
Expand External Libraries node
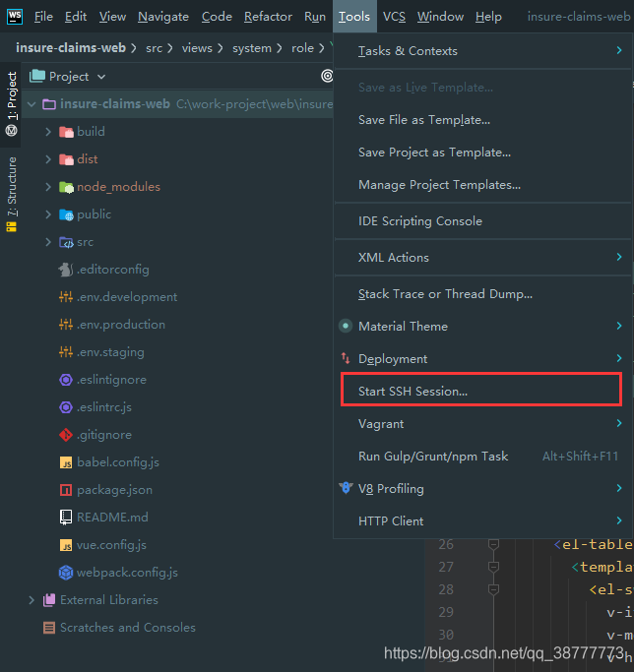pos(32,600)
